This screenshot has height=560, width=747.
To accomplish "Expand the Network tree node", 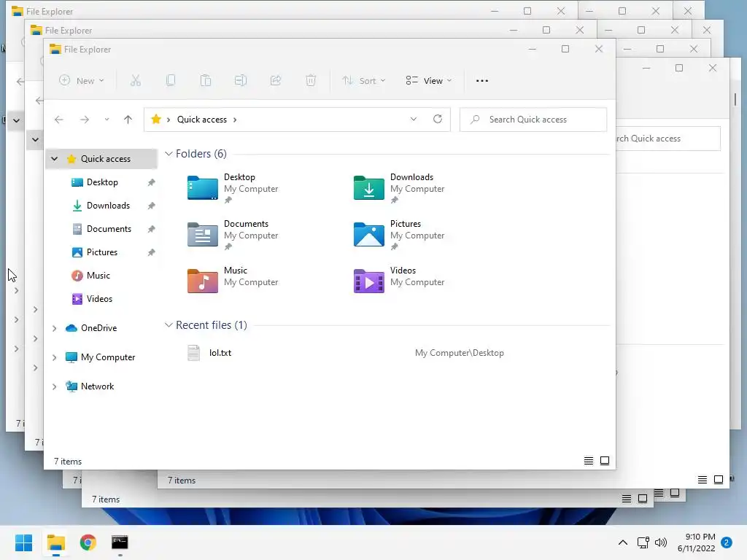I will click(x=54, y=386).
